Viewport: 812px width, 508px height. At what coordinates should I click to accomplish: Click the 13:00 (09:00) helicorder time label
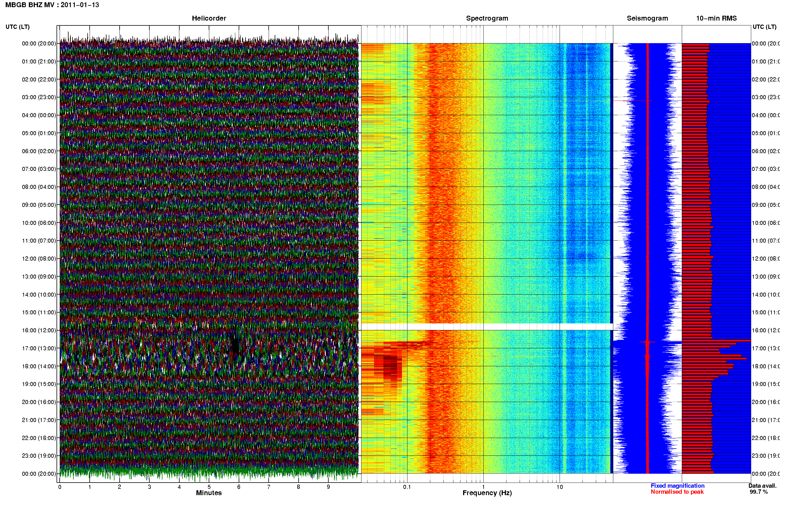pyautogui.click(x=39, y=277)
